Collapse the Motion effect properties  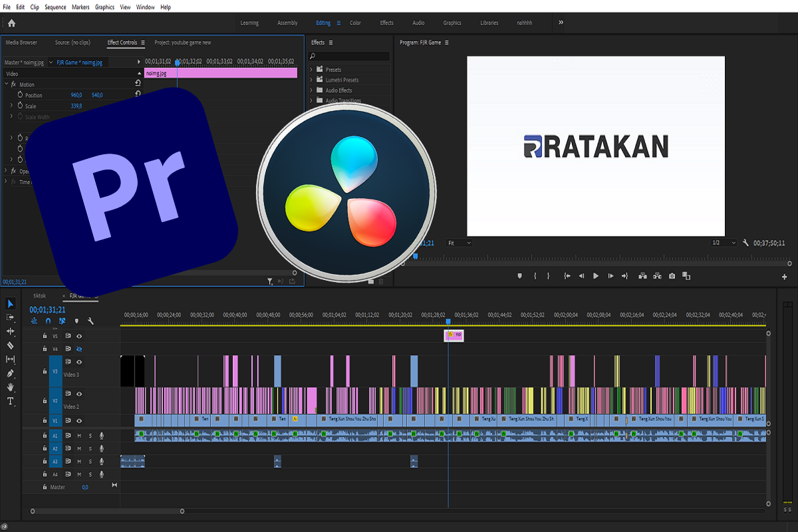pos(6,84)
